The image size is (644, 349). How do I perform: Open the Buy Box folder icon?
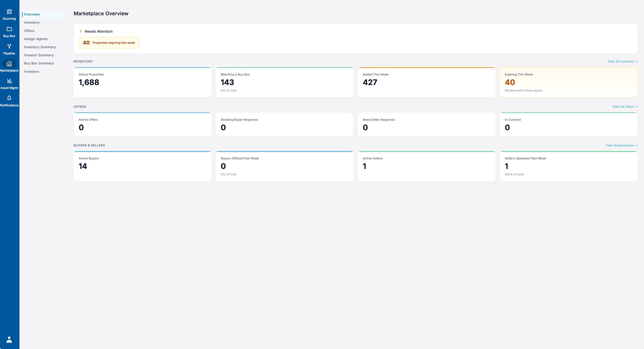9,29
